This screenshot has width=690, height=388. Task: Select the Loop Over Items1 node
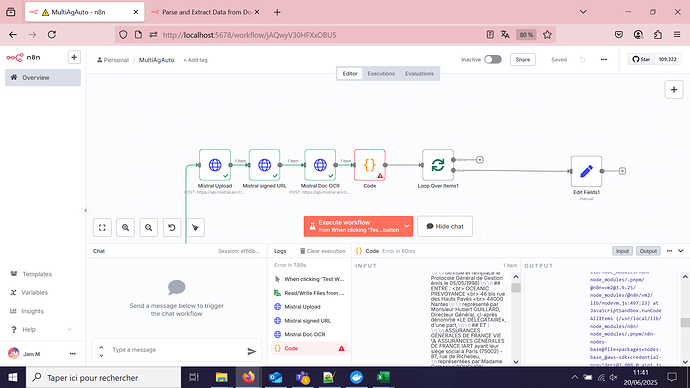[438, 165]
